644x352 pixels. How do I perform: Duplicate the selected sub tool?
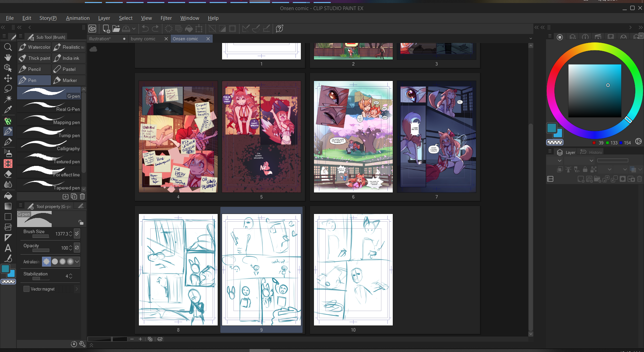point(74,196)
